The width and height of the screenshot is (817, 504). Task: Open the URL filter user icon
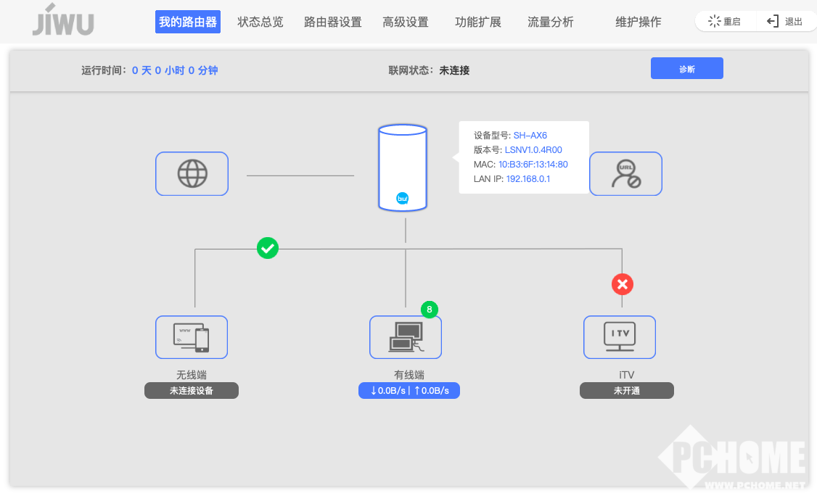(x=625, y=173)
